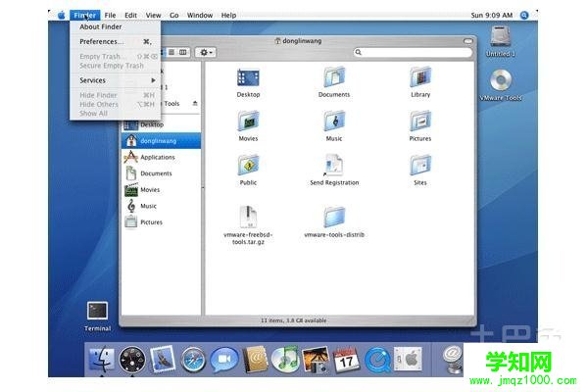
Task: Toggle toolbar with the pill button in title bar
Action: (x=467, y=41)
